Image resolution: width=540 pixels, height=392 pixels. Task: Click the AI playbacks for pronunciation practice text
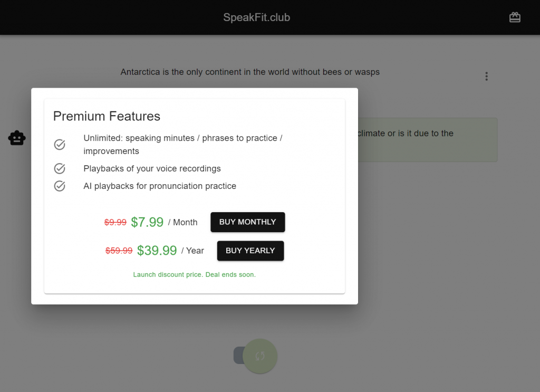tap(160, 186)
